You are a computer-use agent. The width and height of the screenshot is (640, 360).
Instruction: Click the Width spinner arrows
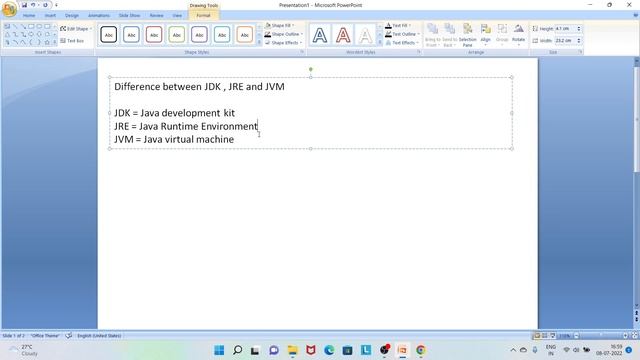coord(579,40)
